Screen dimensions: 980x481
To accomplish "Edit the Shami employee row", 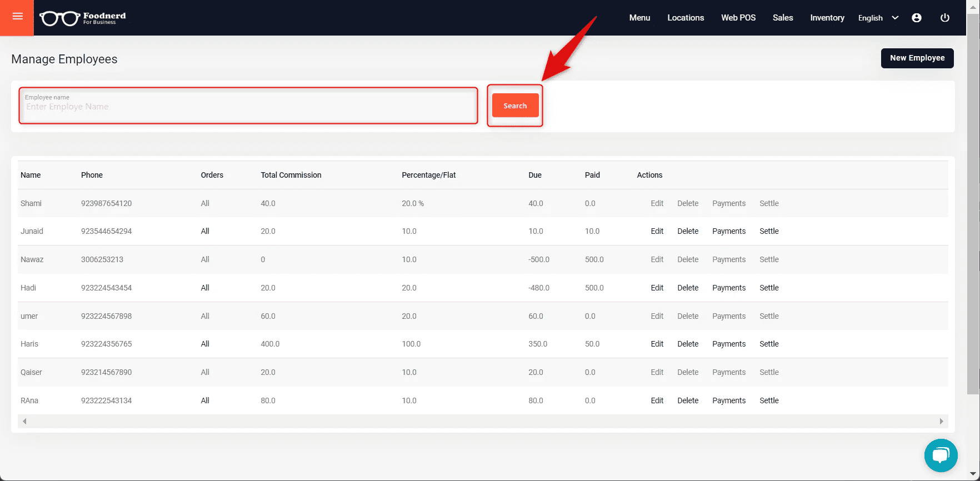I will (657, 203).
